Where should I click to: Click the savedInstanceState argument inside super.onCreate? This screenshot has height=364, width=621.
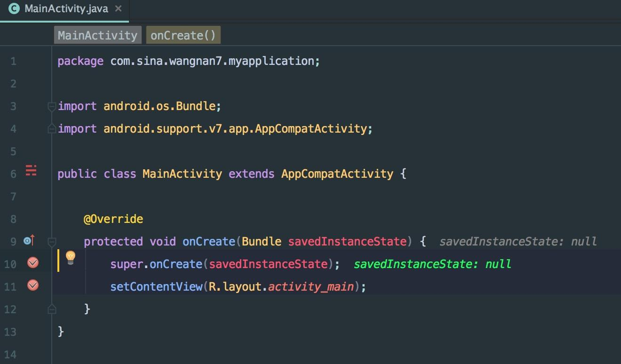tap(268, 264)
